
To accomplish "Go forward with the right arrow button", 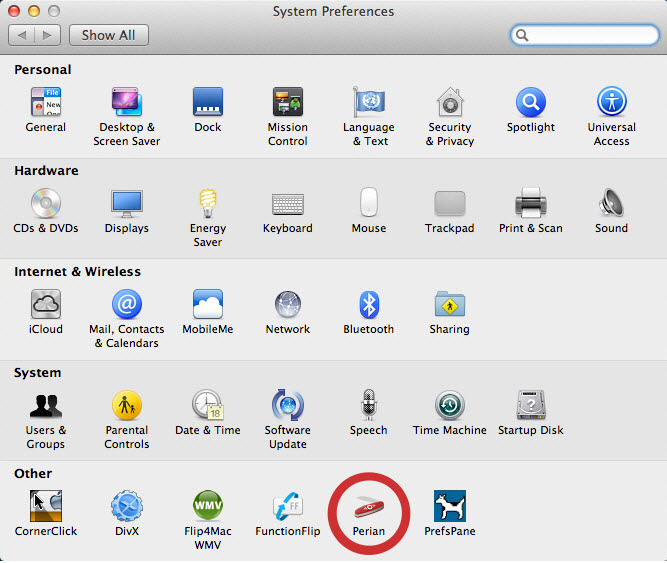I will click(x=47, y=35).
